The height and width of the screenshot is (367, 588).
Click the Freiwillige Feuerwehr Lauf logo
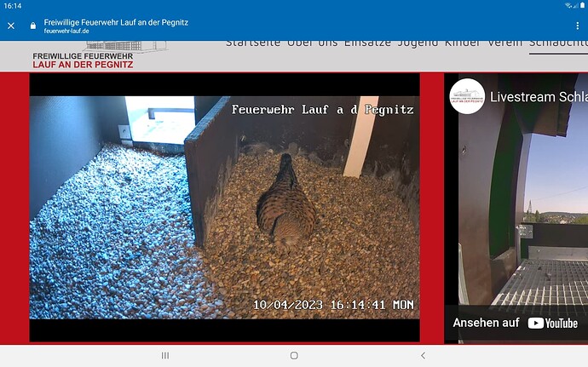(x=100, y=55)
